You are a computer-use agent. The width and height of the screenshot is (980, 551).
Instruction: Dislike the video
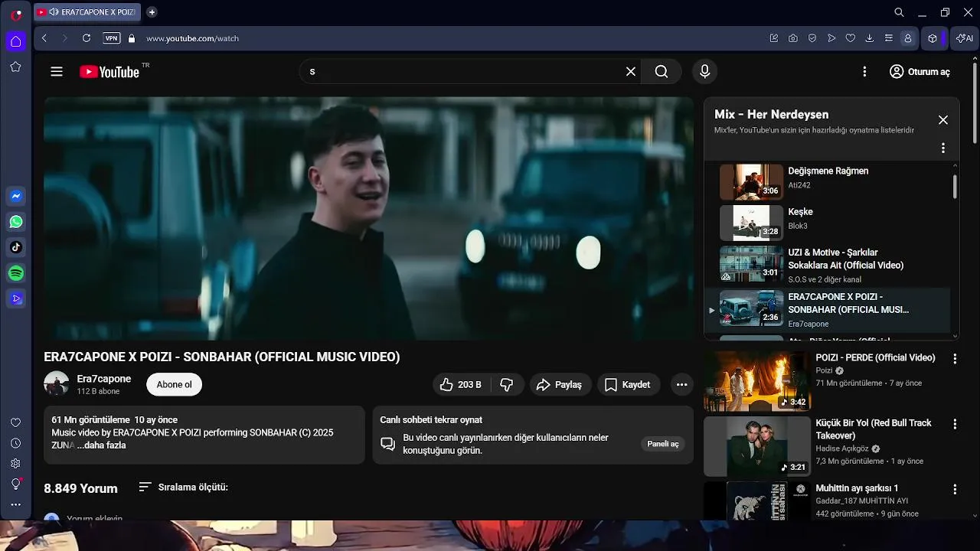coord(507,385)
